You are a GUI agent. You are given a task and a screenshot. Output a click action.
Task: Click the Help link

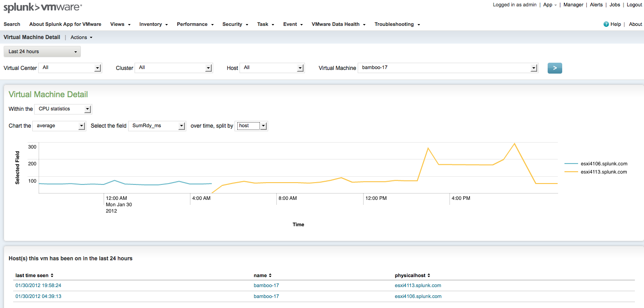pyautogui.click(x=616, y=25)
